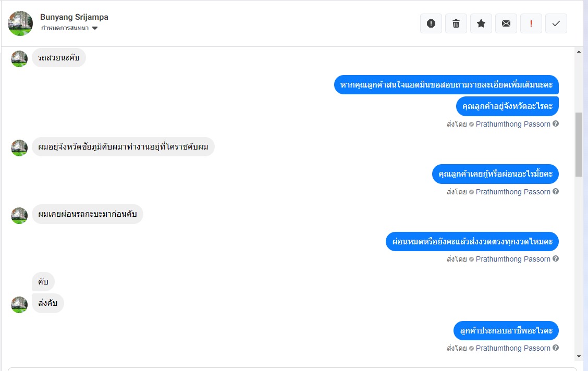This screenshot has width=588, height=371.
Task: Open Bunyang Srijampa profile name
Action: coord(74,17)
